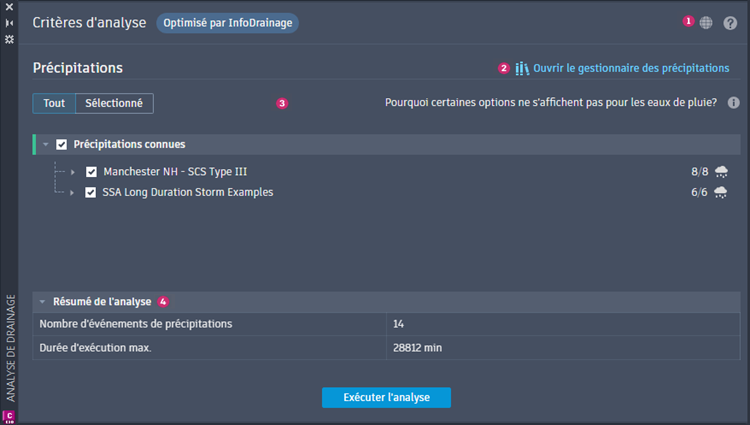Screen dimensions: 750x425
Task: Toggle SSA Long Duration Storm Examples checkbox
Action: 91,192
